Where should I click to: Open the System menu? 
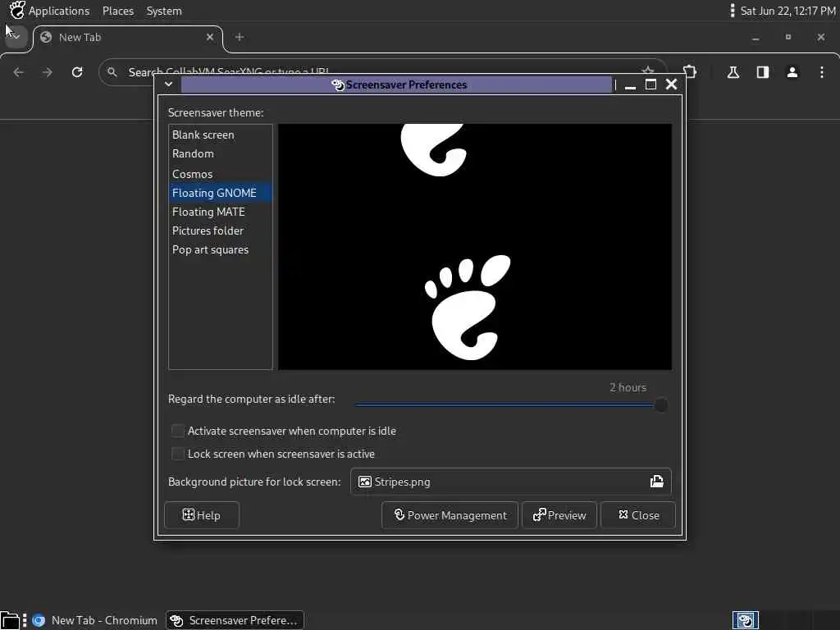(x=164, y=11)
